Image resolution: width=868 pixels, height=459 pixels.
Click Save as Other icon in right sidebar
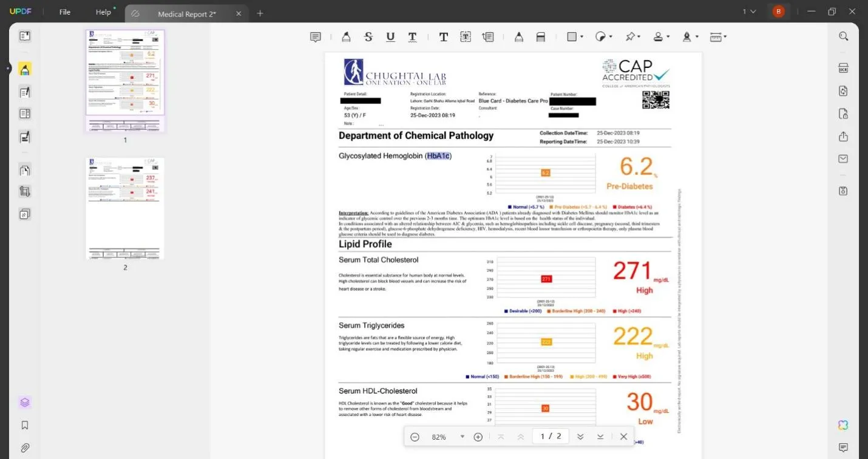(843, 191)
